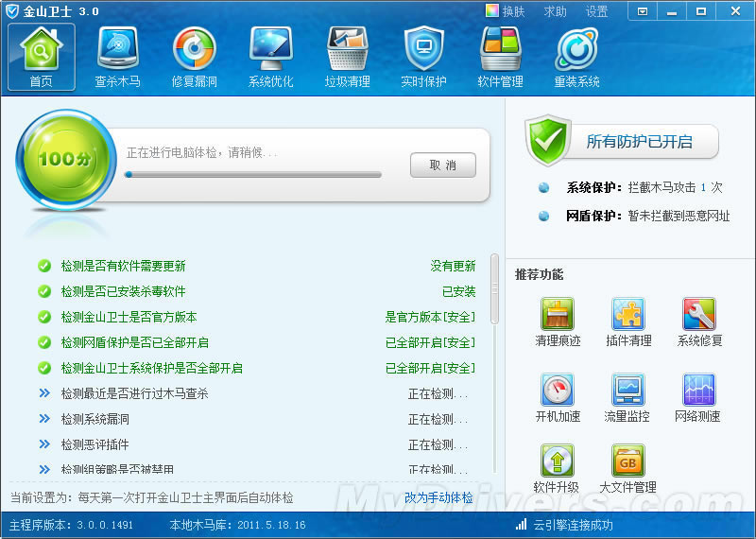The width and height of the screenshot is (756, 539).
Task: Open 流量监控 traffic monitor icon
Action: click(627, 390)
